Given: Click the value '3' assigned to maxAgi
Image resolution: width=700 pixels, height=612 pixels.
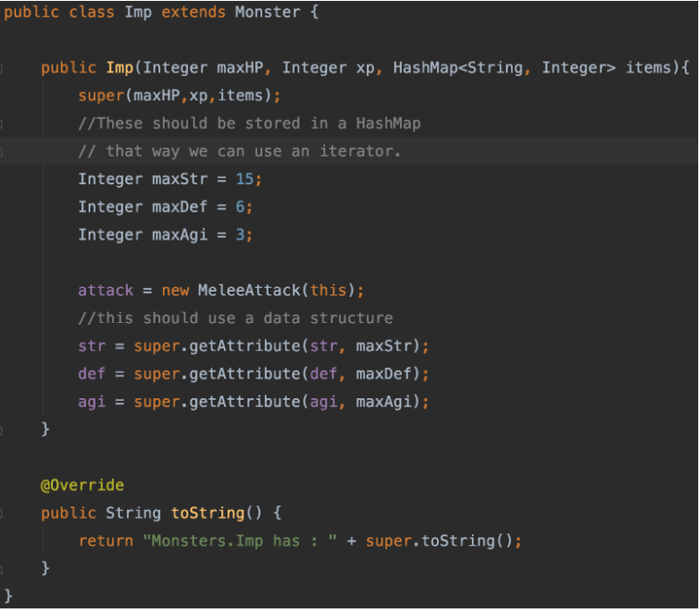Looking at the screenshot, I should coord(240,234).
